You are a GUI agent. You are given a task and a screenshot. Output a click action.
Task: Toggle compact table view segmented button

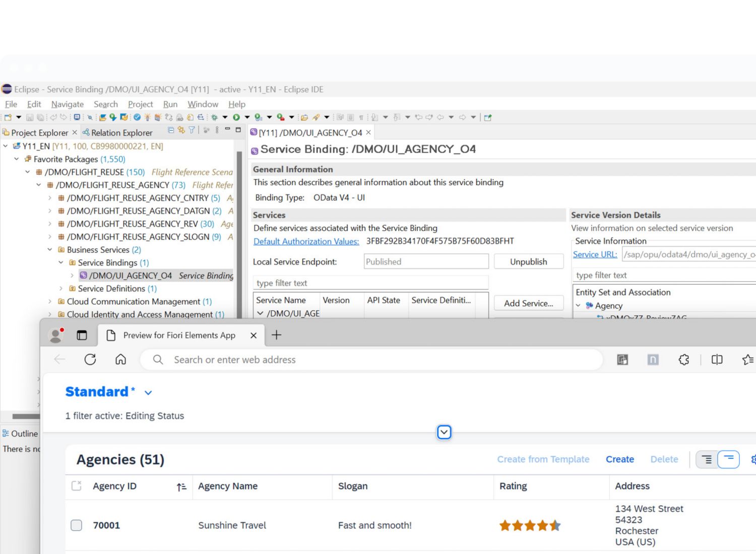[707, 459]
